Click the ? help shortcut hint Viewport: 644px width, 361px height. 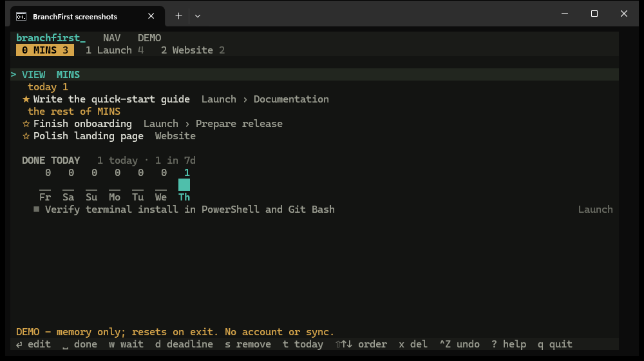point(509,344)
